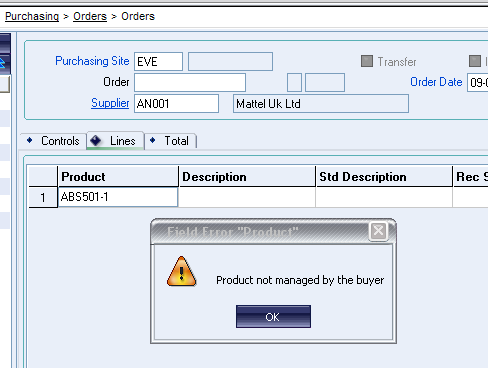Open the first Orders breadcrumb link
The width and height of the screenshot is (488, 368).
[90, 16]
